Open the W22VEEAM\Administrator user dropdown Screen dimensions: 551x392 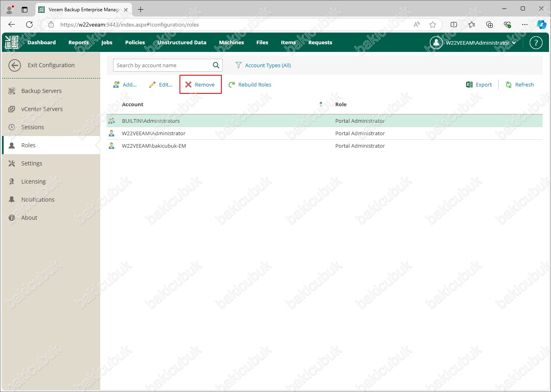473,42
